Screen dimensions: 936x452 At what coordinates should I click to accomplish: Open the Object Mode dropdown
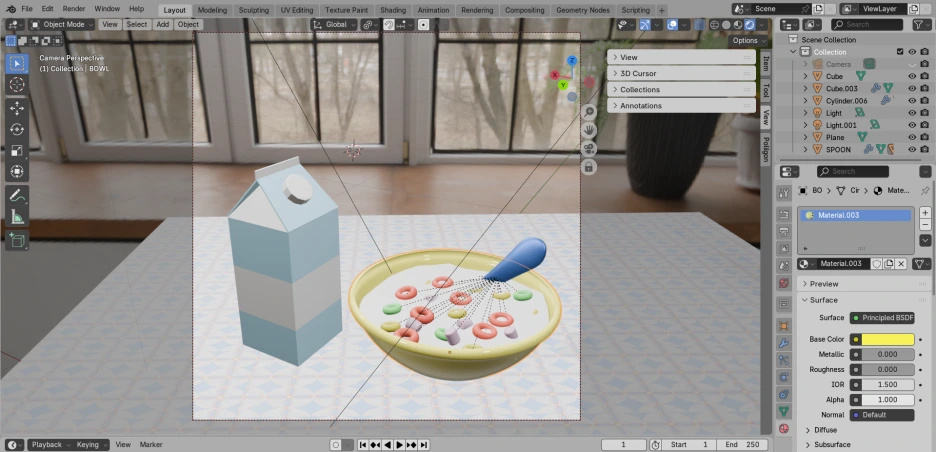(61, 24)
